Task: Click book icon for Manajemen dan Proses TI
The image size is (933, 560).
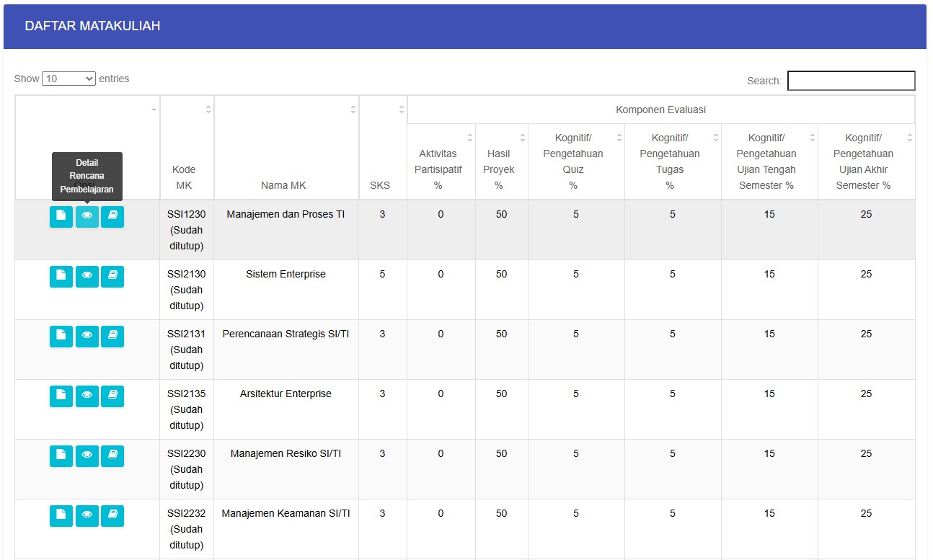Action: click(x=112, y=217)
